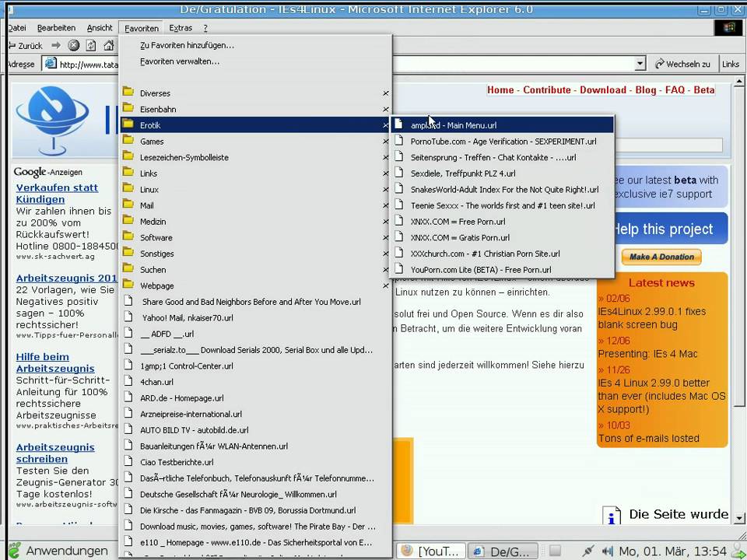Expand the Mail folder submenu arrow

(385, 205)
